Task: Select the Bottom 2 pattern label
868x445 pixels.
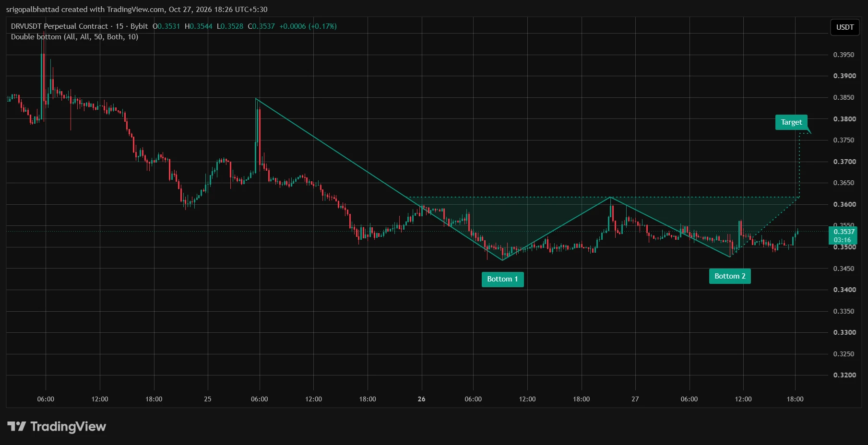Action: coord(730,276)
